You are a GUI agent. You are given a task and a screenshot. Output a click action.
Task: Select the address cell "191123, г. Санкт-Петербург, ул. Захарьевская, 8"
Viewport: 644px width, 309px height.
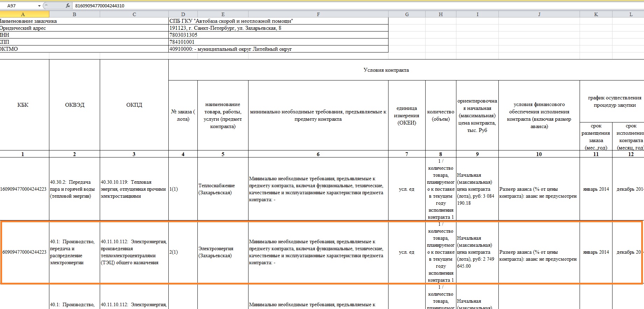click(x=279, y=28)
